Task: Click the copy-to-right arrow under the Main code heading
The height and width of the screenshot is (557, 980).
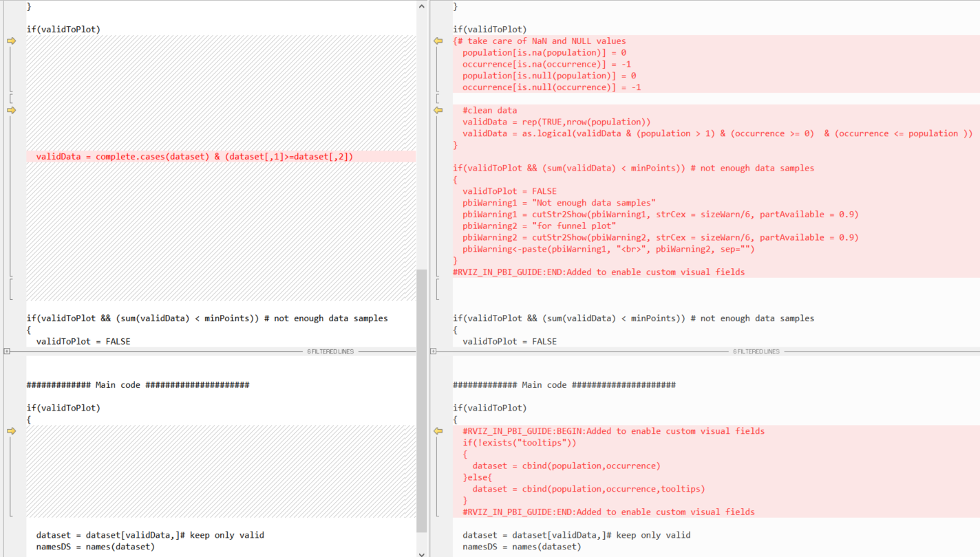Action: 11,431
